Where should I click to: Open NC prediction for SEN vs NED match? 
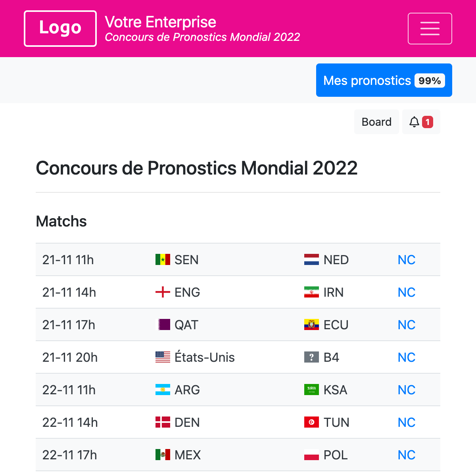406,259
